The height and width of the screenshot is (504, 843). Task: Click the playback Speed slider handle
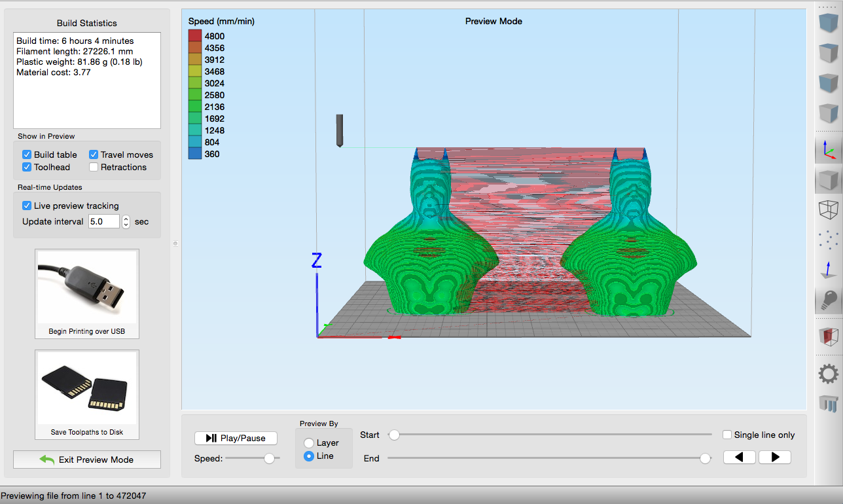(269, 459)
